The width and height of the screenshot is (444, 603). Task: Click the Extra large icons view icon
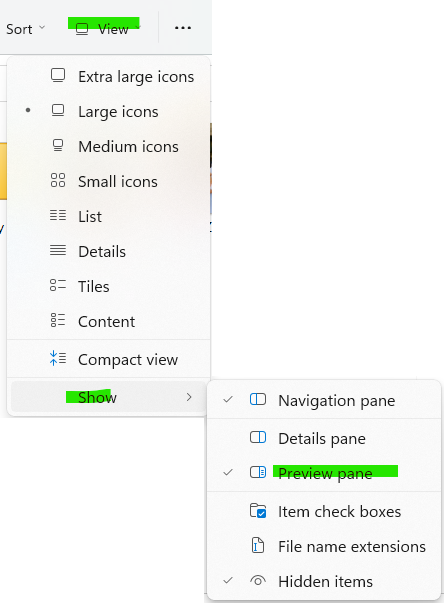coord(58,75)
